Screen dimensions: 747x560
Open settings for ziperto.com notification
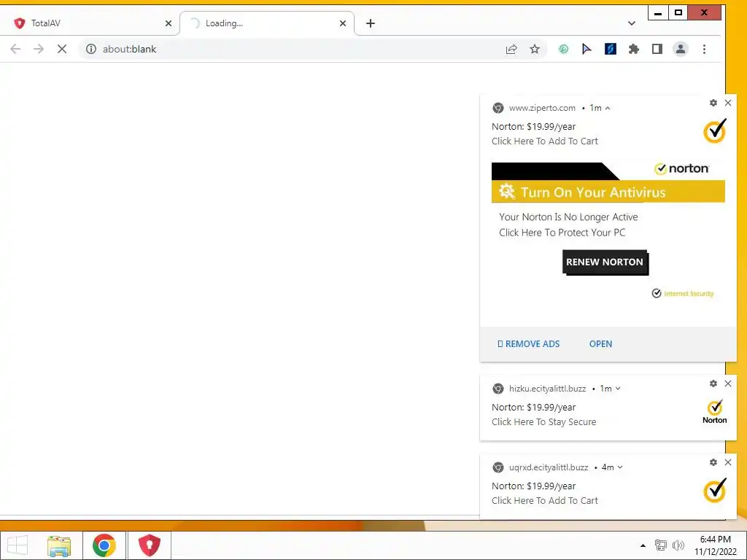(713, 103)
